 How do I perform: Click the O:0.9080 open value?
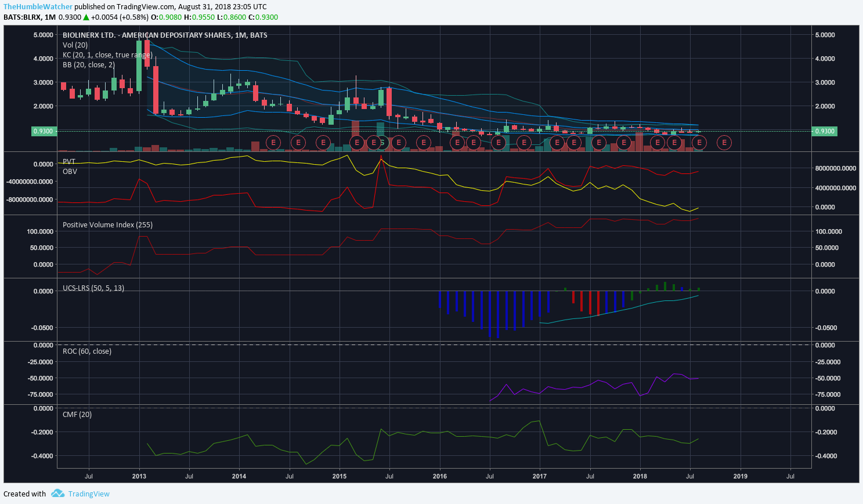point(166,17)
